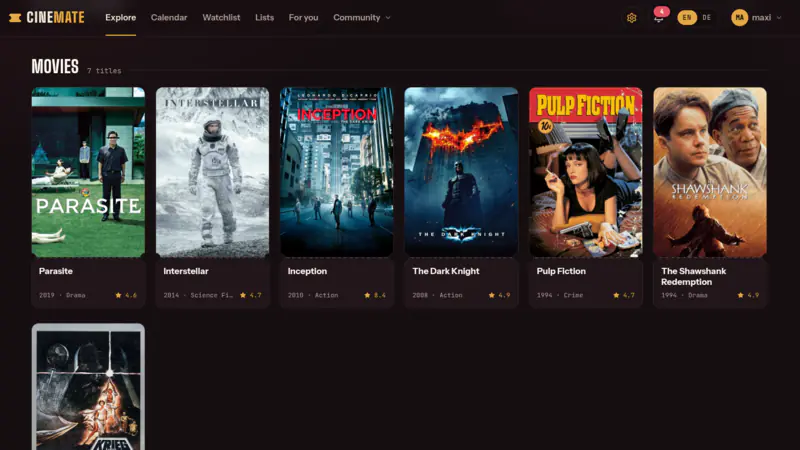Open the Calendar tab

(169, 18)
